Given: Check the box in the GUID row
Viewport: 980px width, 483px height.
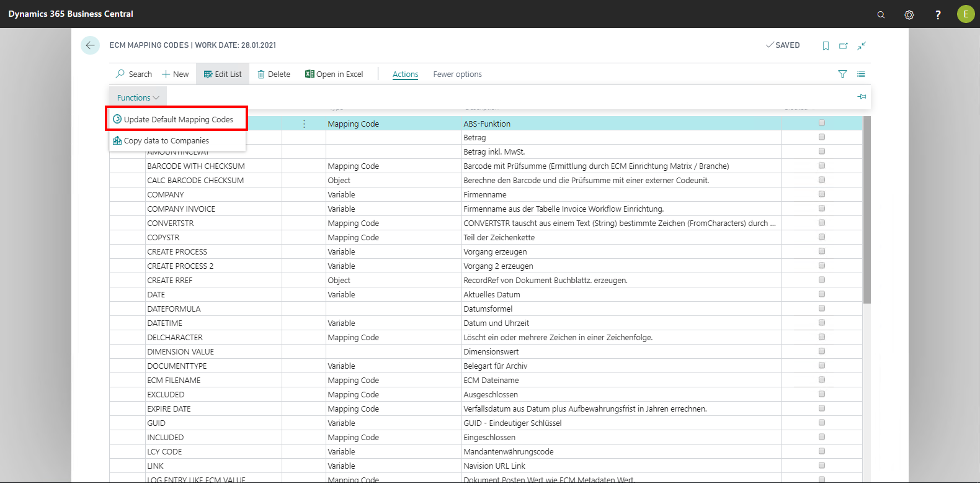Looking at the screenshot, I should [x=822, y=423].
